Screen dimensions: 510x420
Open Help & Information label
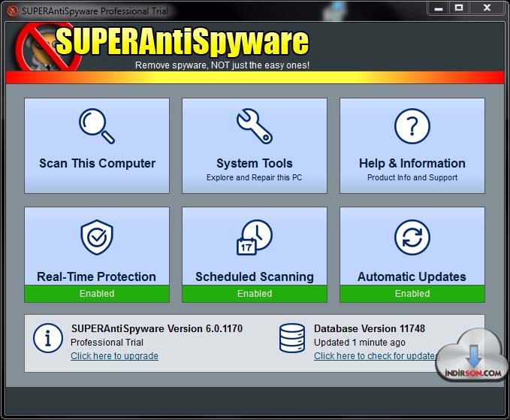pos(412,163)
